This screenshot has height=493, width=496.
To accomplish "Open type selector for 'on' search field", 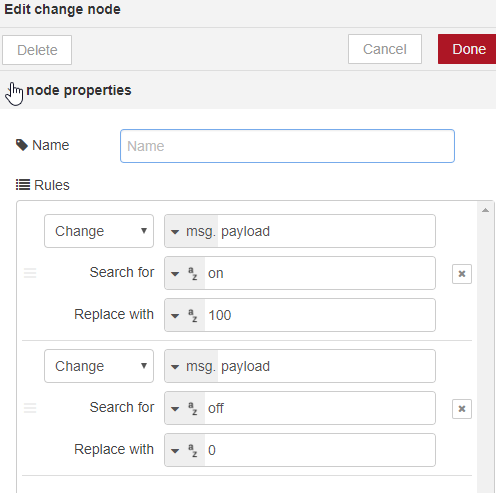I will coord(185,273).
